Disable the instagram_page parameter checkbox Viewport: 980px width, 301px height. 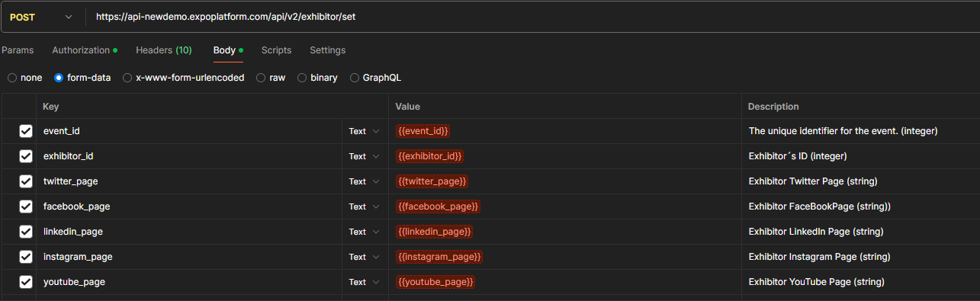(26, 257)
